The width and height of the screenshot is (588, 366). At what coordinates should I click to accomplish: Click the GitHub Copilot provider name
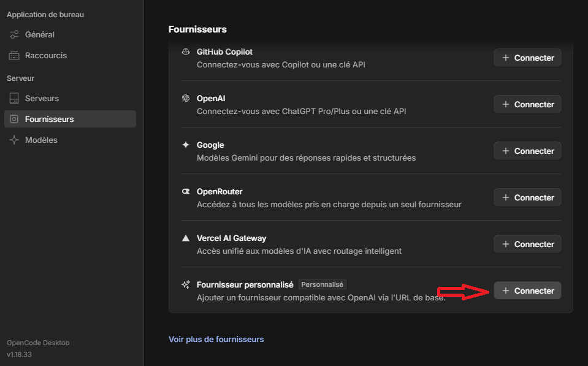[224, 51]
